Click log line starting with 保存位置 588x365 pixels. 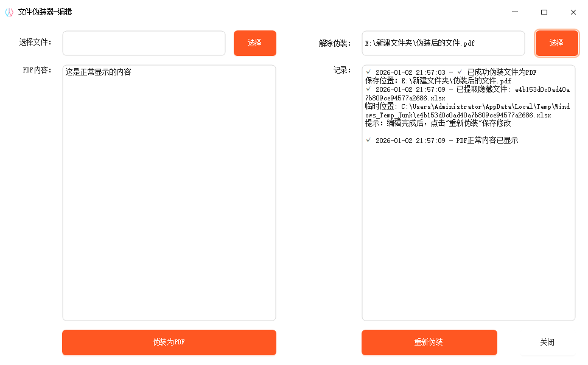[x=438, y=80]
